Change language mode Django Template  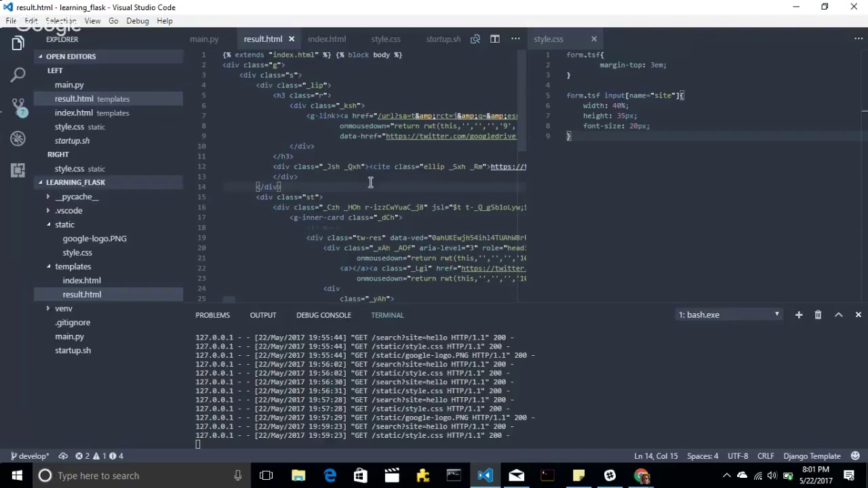(x=812, y=456)
